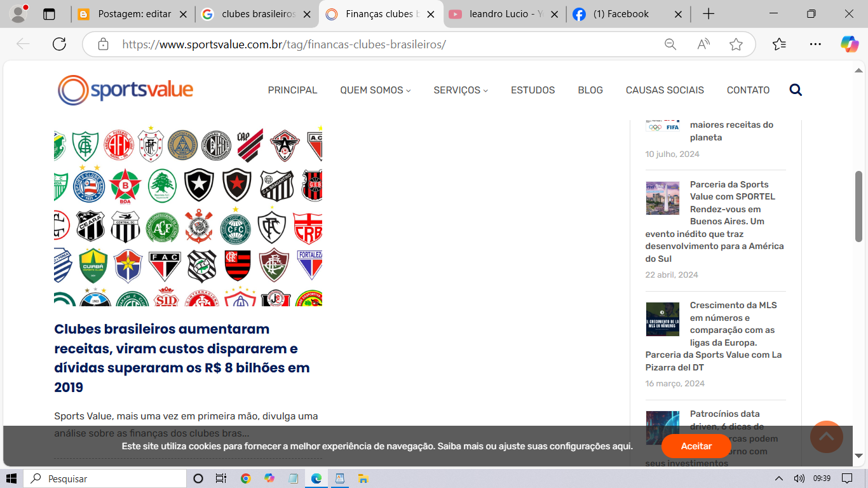Activate the Read aloud icon in address bar
This screenshot has width=868, height=488.
703,44
